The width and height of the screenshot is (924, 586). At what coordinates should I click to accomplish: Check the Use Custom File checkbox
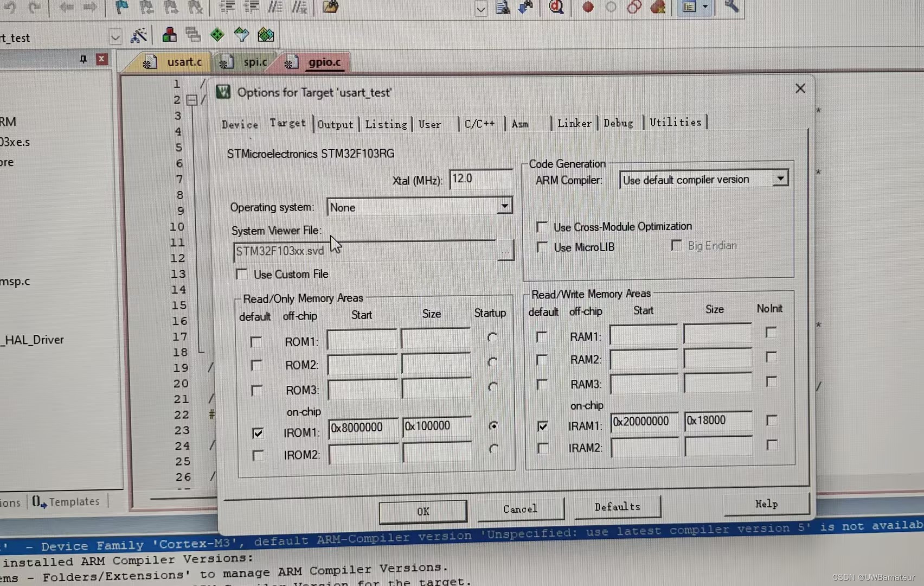pyautogui.click(x=241, y=274)
